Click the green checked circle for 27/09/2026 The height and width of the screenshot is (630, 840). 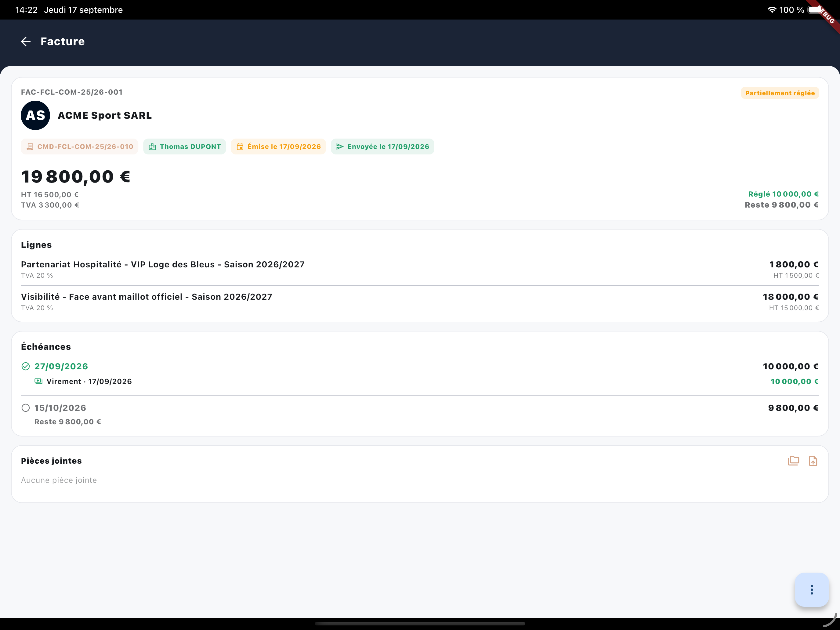click(25, 366)
